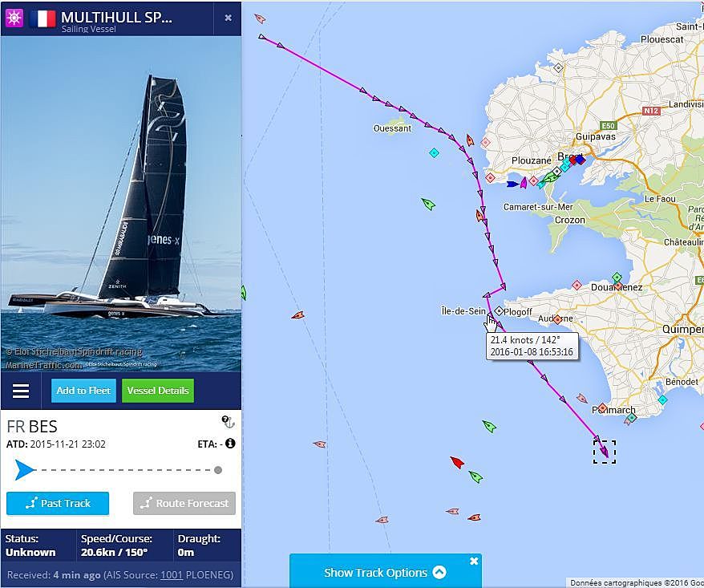
Task: Open Vessel Details page
Action: tap(158, 391)
